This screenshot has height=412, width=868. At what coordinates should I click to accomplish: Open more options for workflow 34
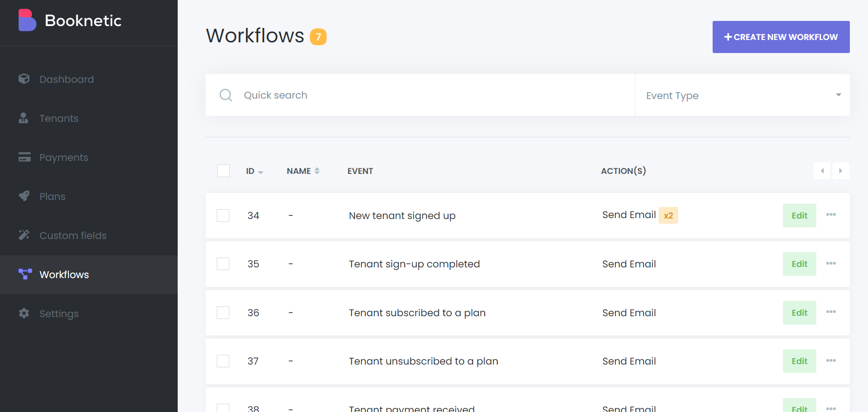click(x=831, y=215)
